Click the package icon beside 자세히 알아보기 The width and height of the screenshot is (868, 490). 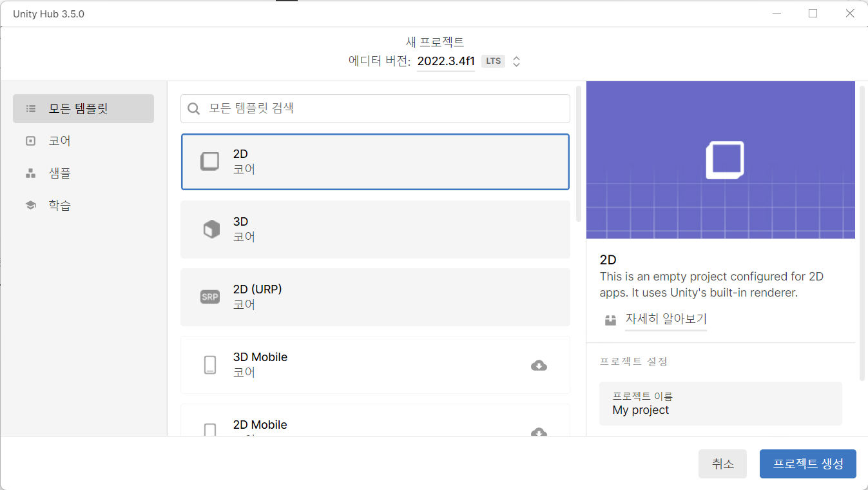610,320
